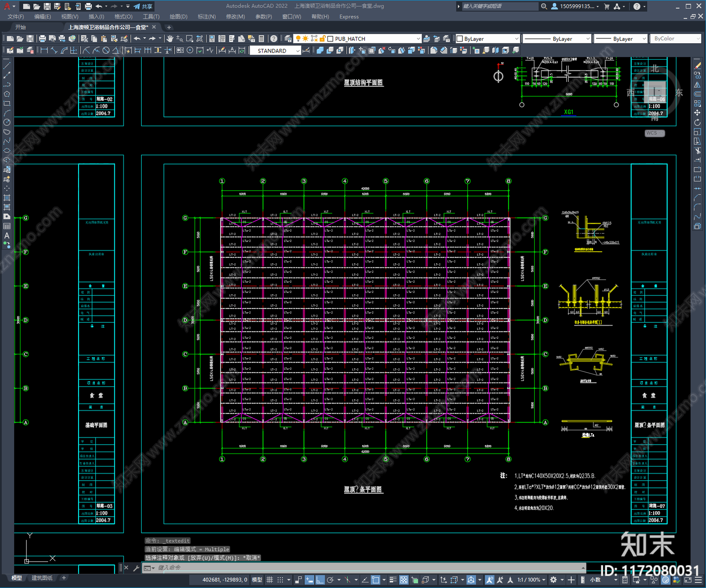Expand the ByLayer lineweight dropdown

(644, 39)
